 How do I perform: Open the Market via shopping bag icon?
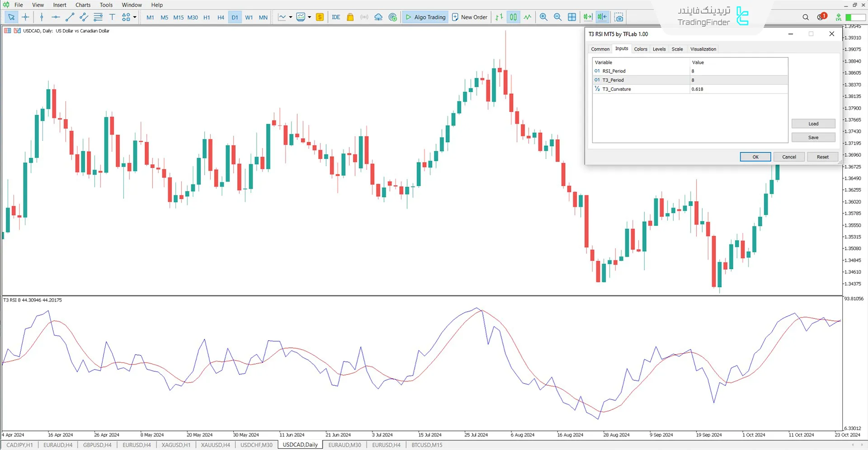[350, 17]
